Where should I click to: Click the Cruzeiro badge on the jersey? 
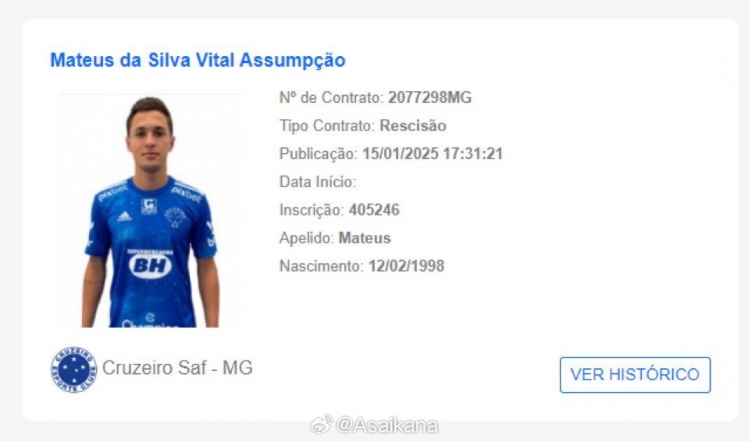click(x=175, y=217)
